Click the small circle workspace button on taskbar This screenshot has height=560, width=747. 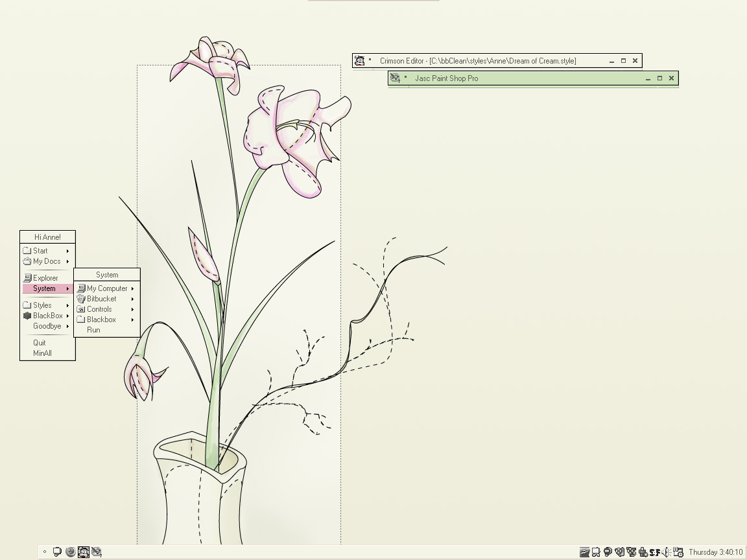45,552
